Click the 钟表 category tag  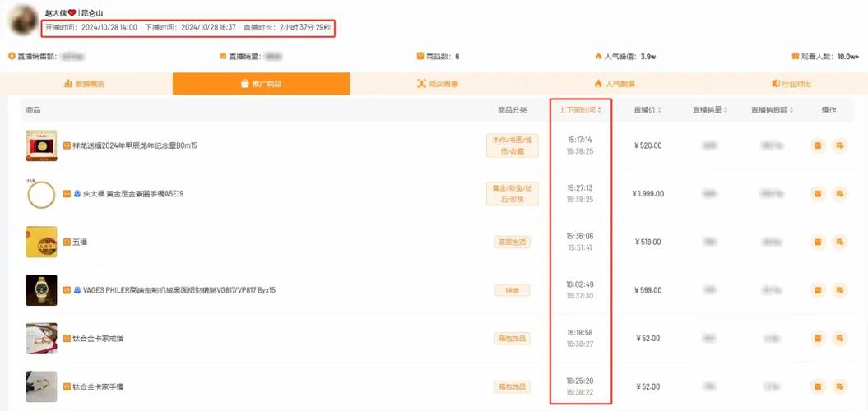pyautogui.click(x=512, y=290)
